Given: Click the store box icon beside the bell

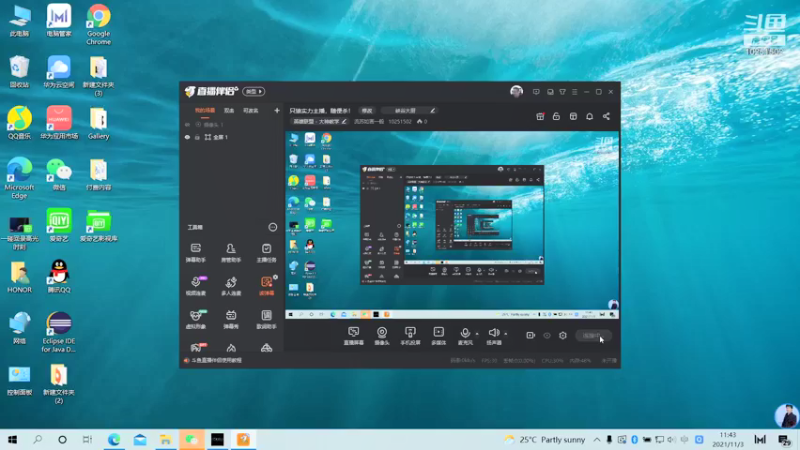Looking at the screenshot, I should coord(573,116).
